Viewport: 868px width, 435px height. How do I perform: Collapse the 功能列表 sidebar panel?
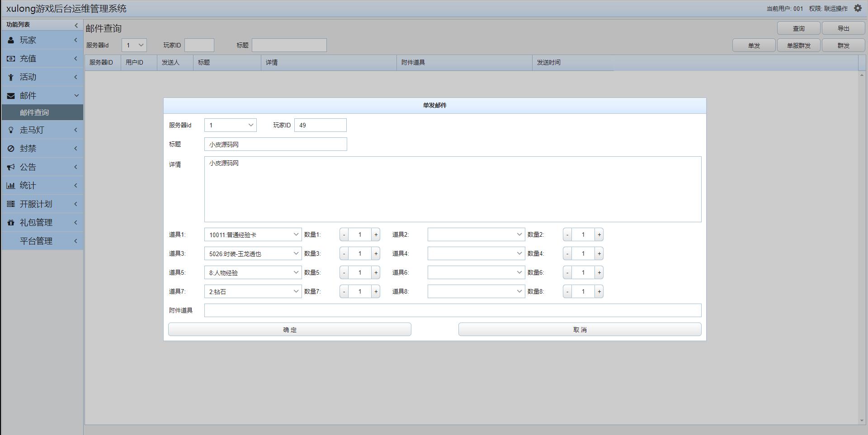coord(76,25)
